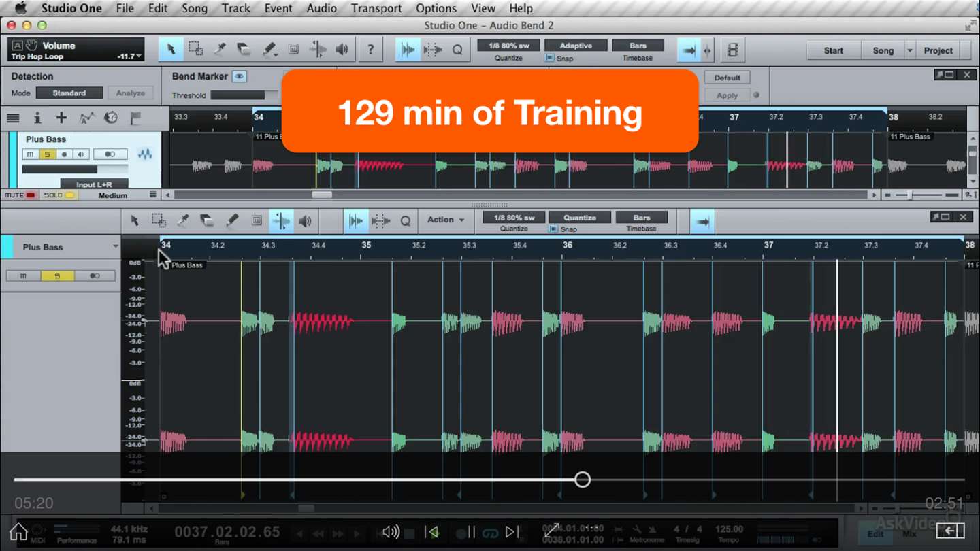The image size is (980, 551).
Task: Select the Listen tool in editor toolbar
Action: tap(306, 220)
